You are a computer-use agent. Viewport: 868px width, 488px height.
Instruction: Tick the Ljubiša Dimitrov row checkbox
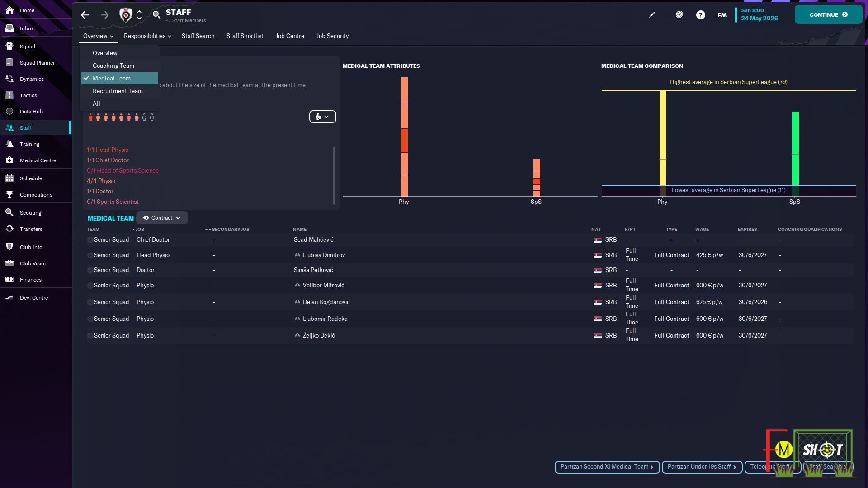click(x=90, y=255)
